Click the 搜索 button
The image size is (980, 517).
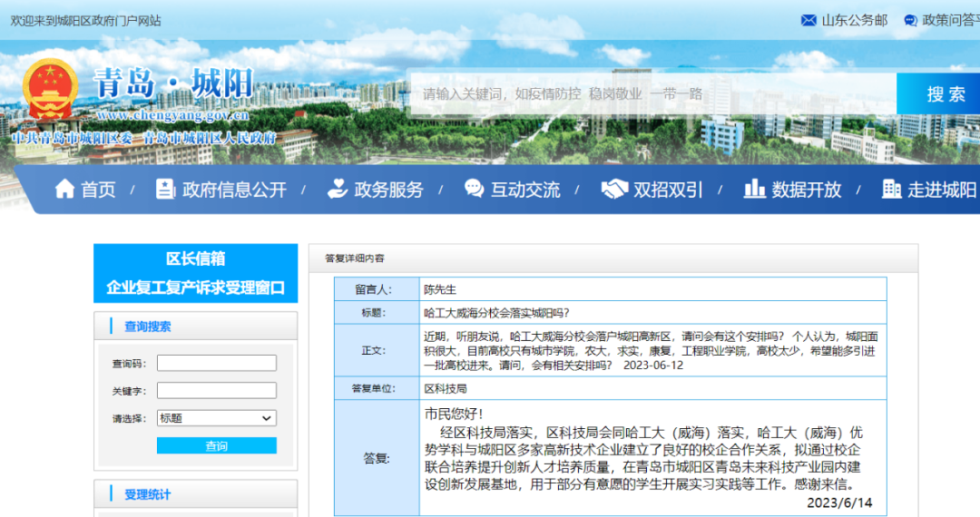940,93
